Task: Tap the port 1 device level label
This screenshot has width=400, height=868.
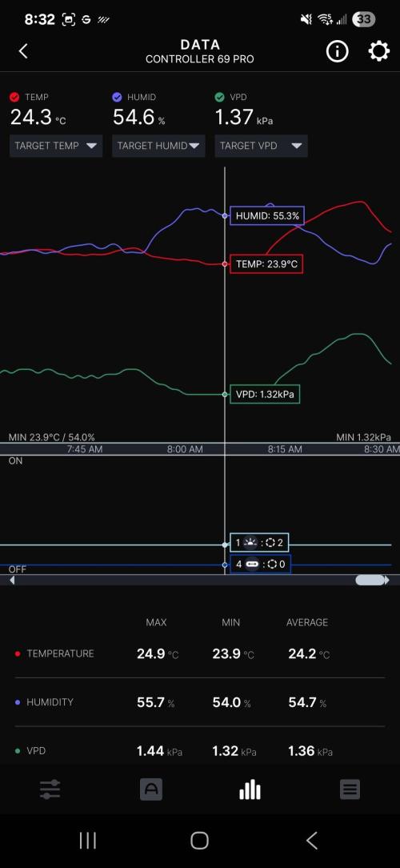Action: pos(259,543)
